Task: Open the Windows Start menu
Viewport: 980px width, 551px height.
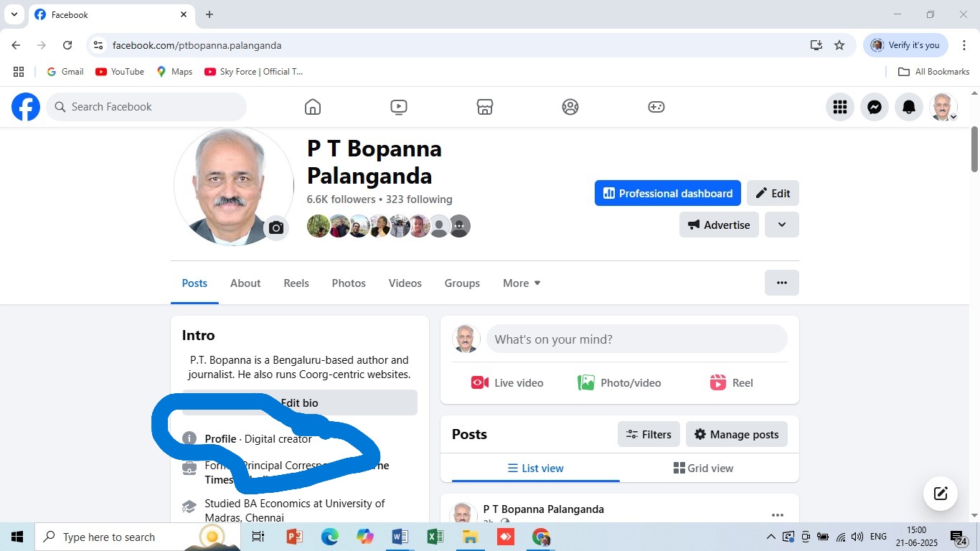Action: (x=17, y=537)
